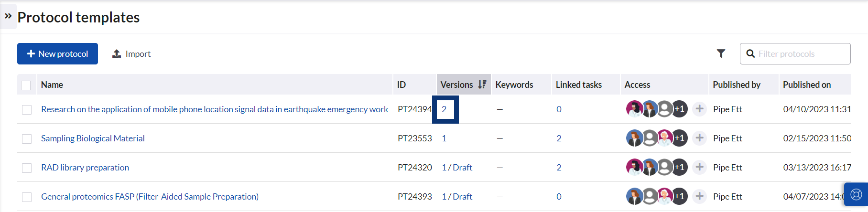This screenshot has width=868, height=212.
Task: Open the filter funnel icon
Action: tap(721, 53)
